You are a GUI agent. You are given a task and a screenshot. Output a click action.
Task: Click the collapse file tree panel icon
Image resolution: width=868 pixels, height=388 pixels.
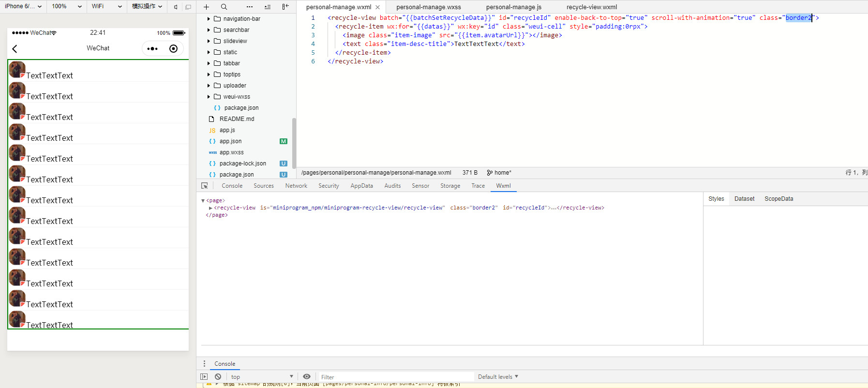pos(285,7)
